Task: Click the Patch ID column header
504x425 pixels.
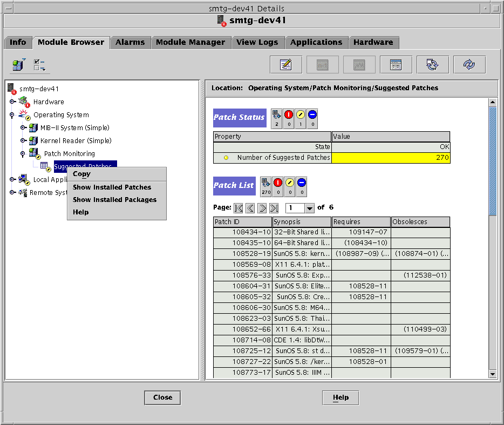Action: [x=243, y=222]
